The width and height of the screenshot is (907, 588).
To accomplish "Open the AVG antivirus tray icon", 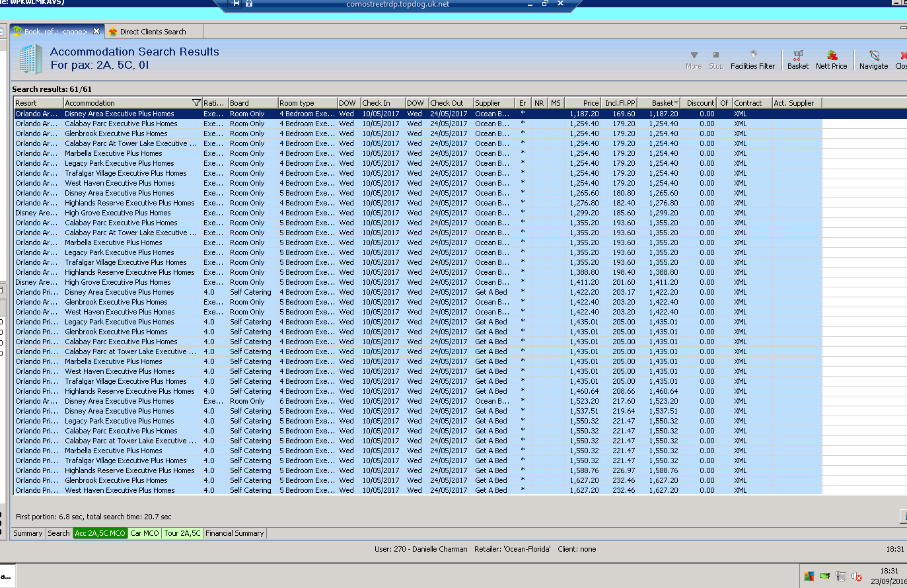I will coord(809,576).
